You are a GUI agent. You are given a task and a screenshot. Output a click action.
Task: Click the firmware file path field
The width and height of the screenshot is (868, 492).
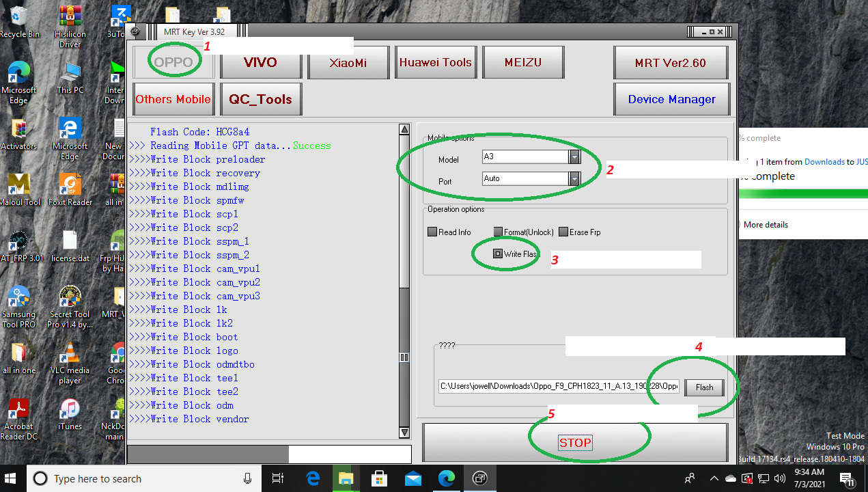pyautogui.click(x=559, y=387)
